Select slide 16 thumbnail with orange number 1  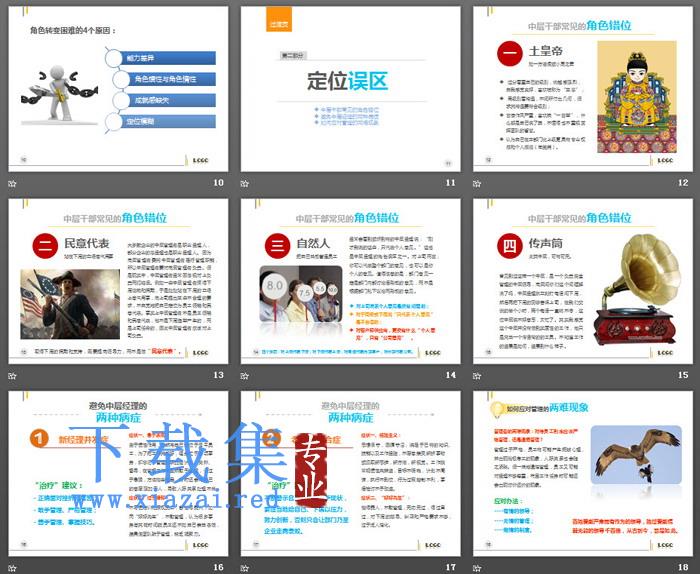click(118, 474)
